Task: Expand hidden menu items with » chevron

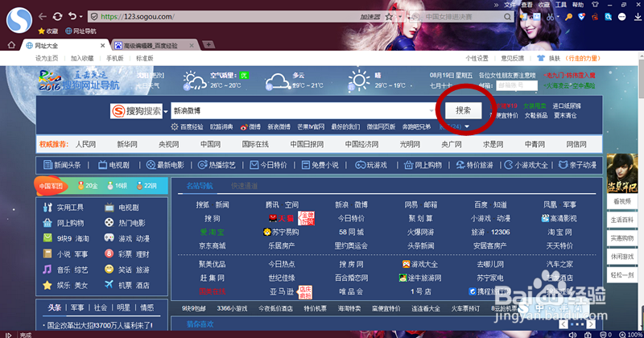Action: point(496,5)
